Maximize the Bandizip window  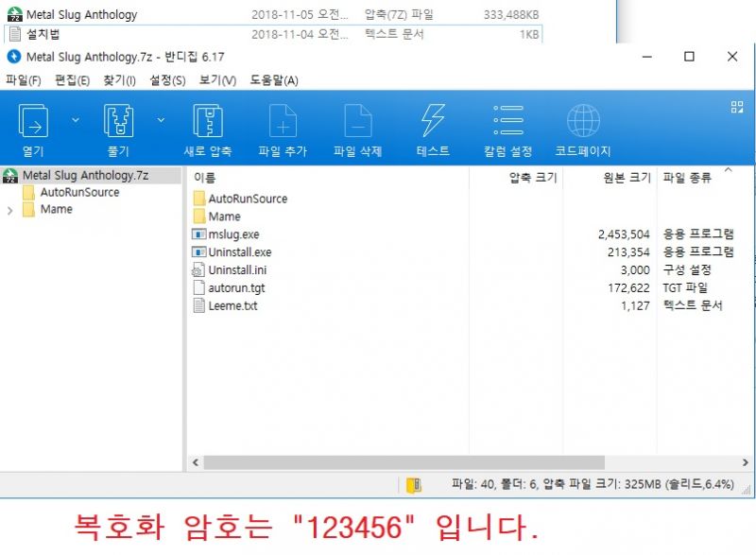[x=690, y=57]
